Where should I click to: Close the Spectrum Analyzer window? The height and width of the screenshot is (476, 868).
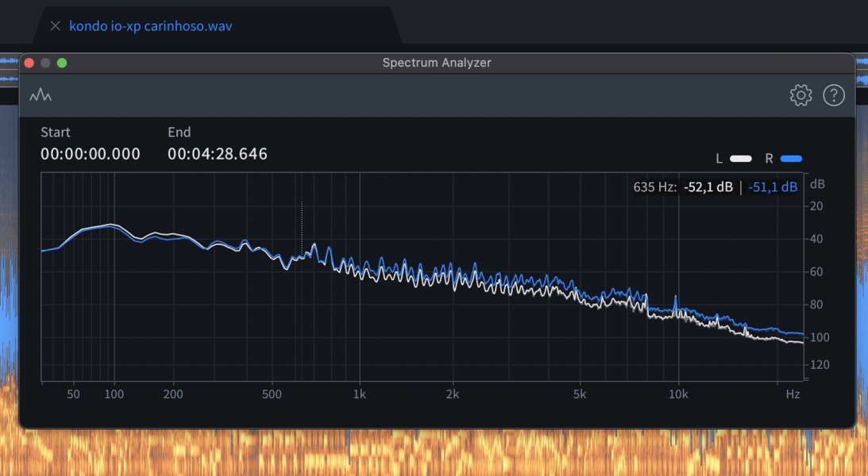[x=29, y=63]
